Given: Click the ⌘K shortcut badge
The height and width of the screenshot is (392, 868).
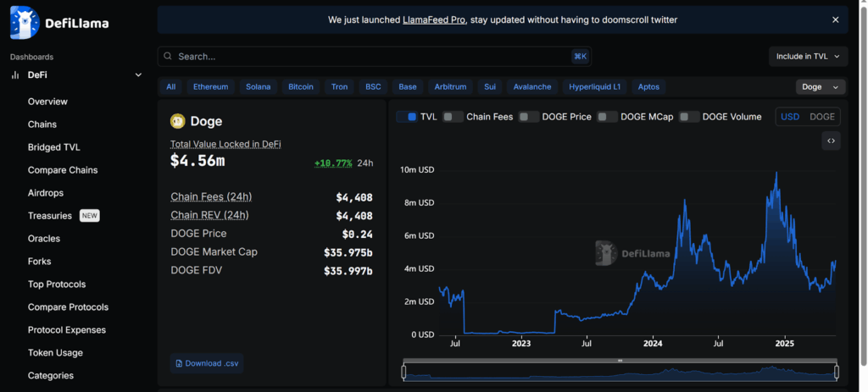Looking at the screenshot, I should 580,57.
